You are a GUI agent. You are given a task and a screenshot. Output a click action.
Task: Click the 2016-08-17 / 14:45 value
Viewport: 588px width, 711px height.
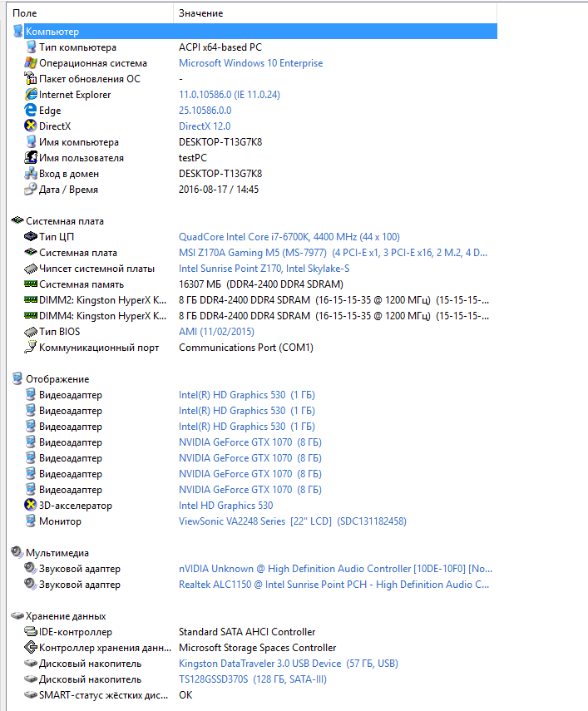219,189
